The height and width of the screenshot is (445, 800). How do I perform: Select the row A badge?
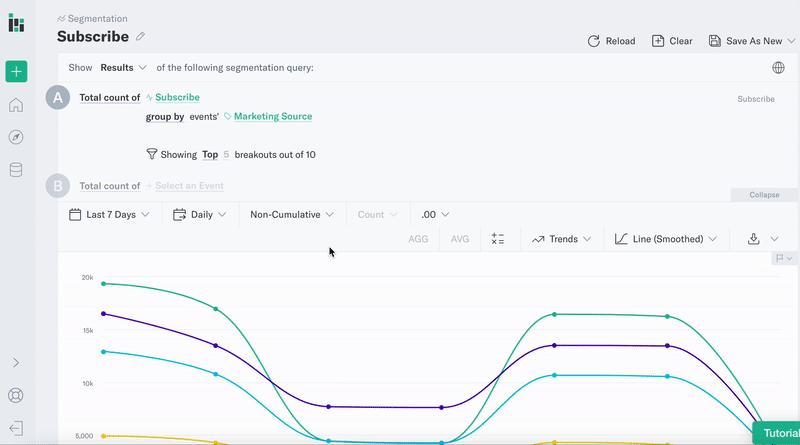pos(58,97)
